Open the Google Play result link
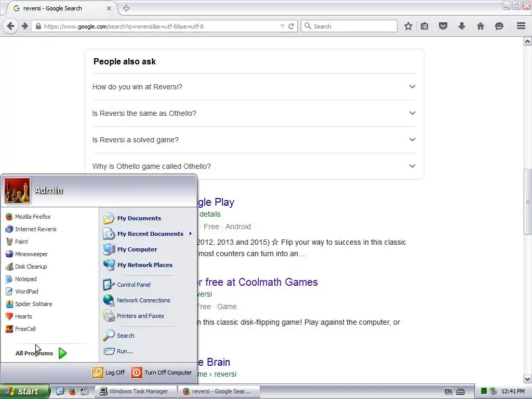The height and width of the screenshot is (399, 532). 216,202
